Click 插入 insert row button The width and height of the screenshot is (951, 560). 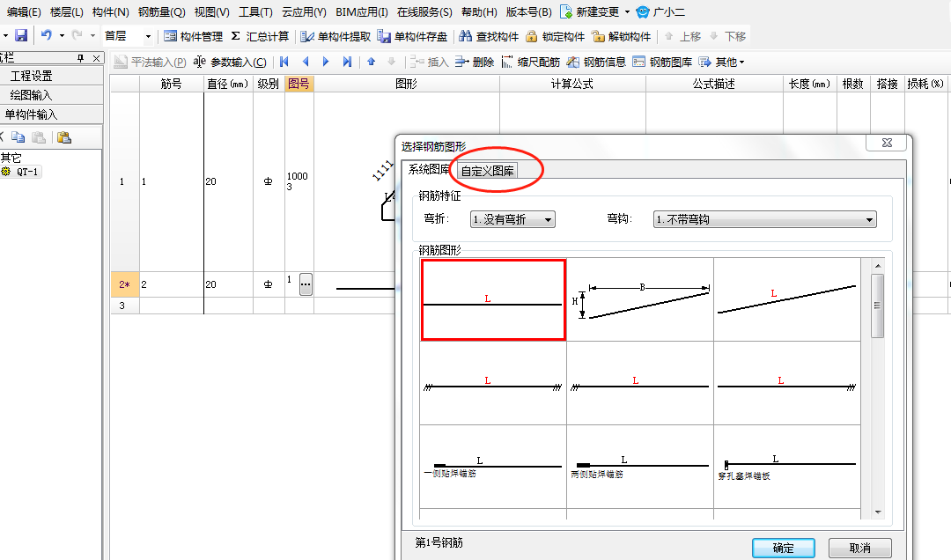pos(429,62)
